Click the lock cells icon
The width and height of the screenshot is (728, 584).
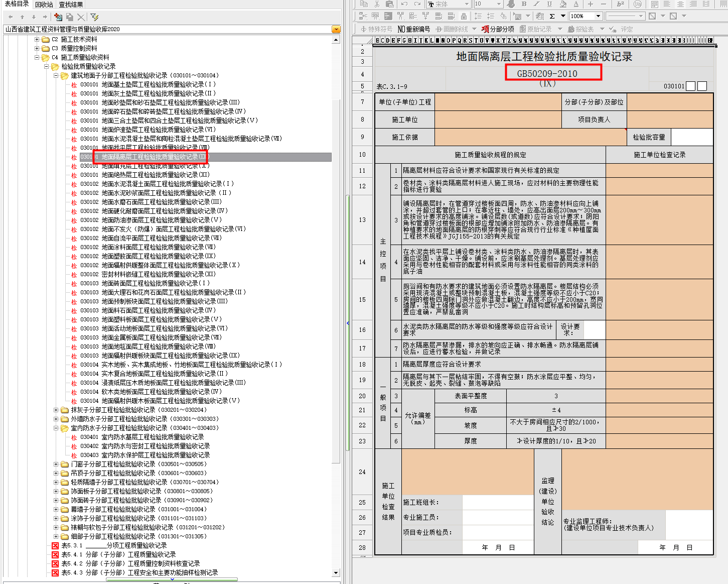tap(464, 16)
